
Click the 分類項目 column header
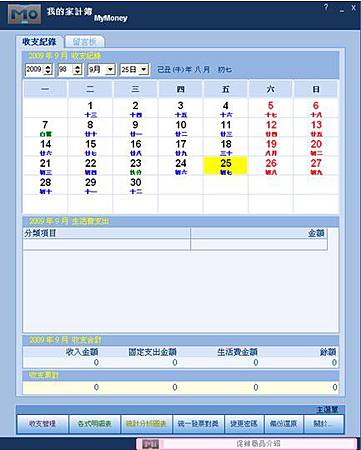[107, 233]
